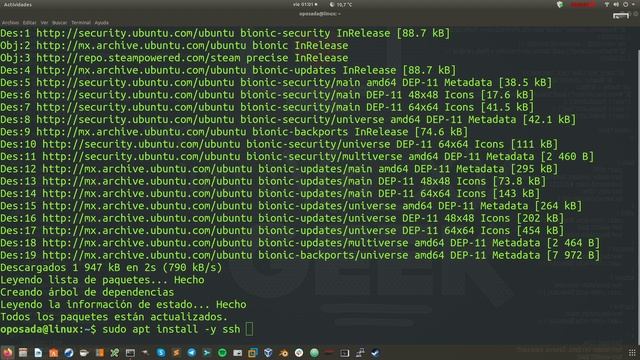Click 'Creando árbol de dependencias' line
Viewport: 640px width, 360px height.
tap(87, 292)
